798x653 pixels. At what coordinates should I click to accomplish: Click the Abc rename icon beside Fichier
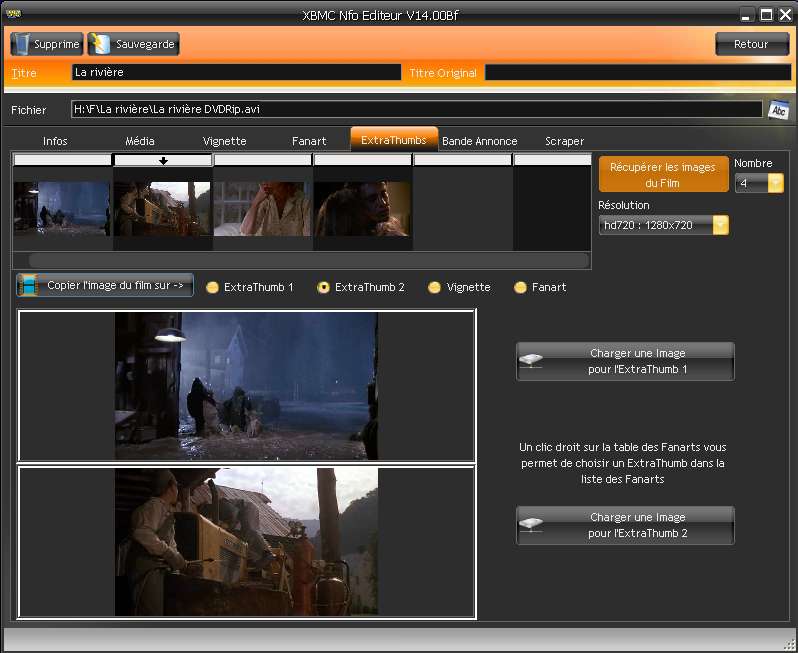click(x=779, y=110)
